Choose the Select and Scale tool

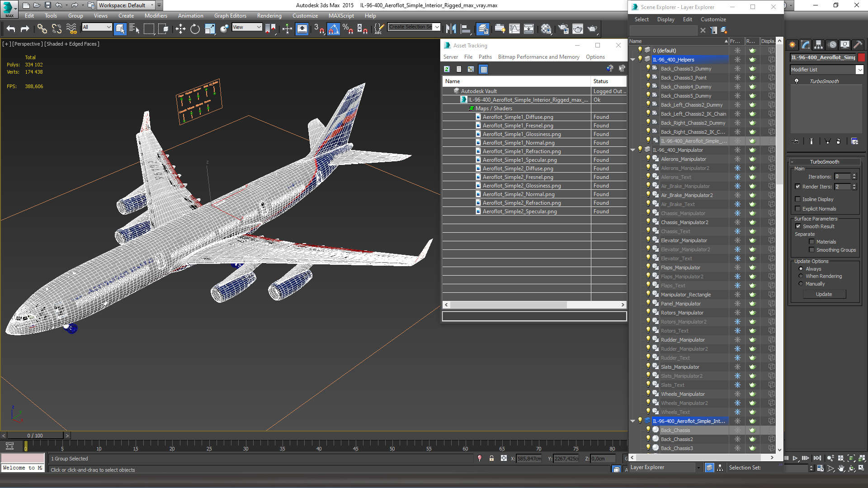pos(210,29)
